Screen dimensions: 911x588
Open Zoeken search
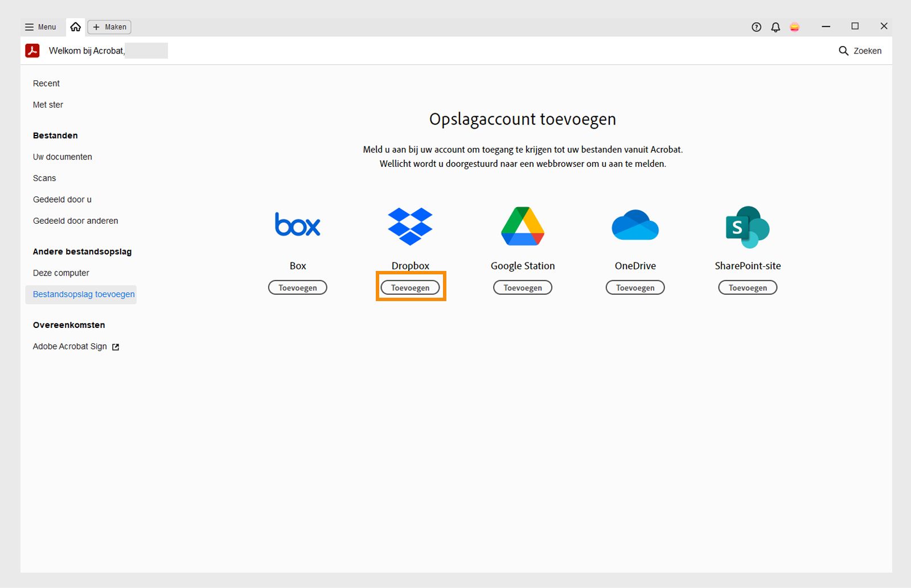[x=860, y=51]
